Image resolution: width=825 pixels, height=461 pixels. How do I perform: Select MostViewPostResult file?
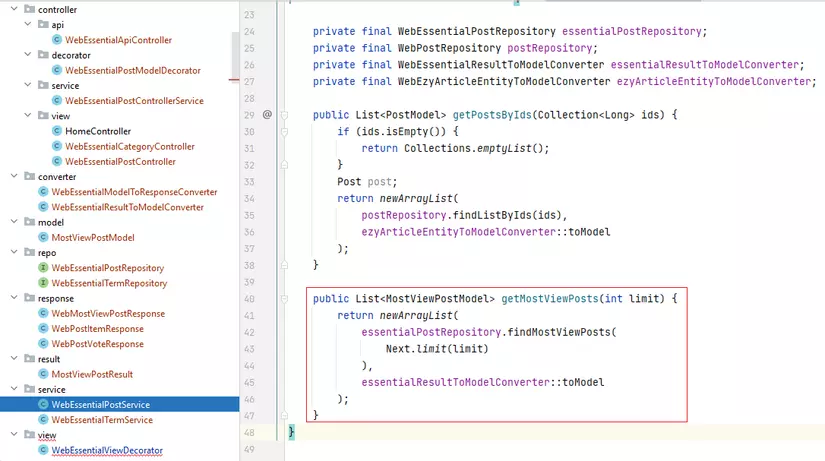(x=92, y=375)
